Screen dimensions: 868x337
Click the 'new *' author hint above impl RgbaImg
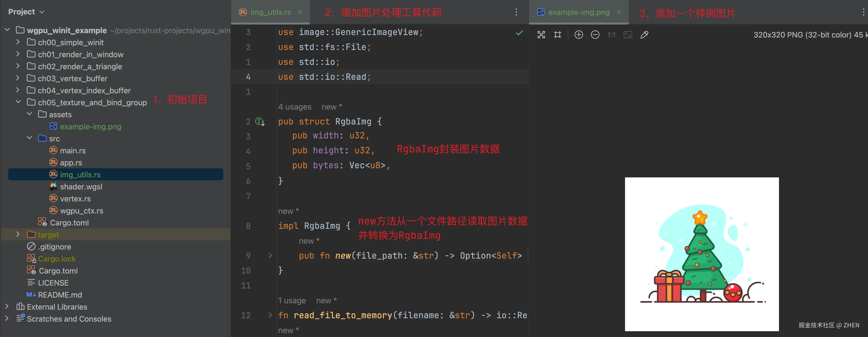(288, 211)
